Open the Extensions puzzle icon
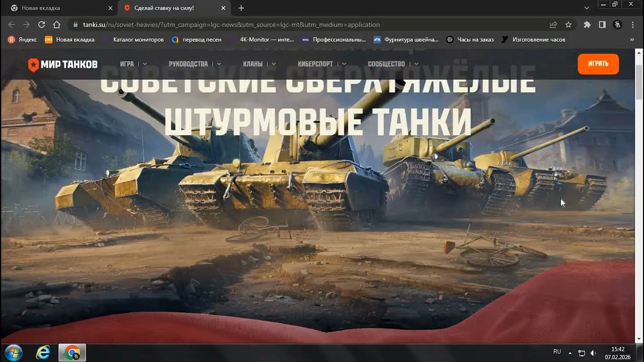Screen dimensions: 644x362 coord(587,24)
